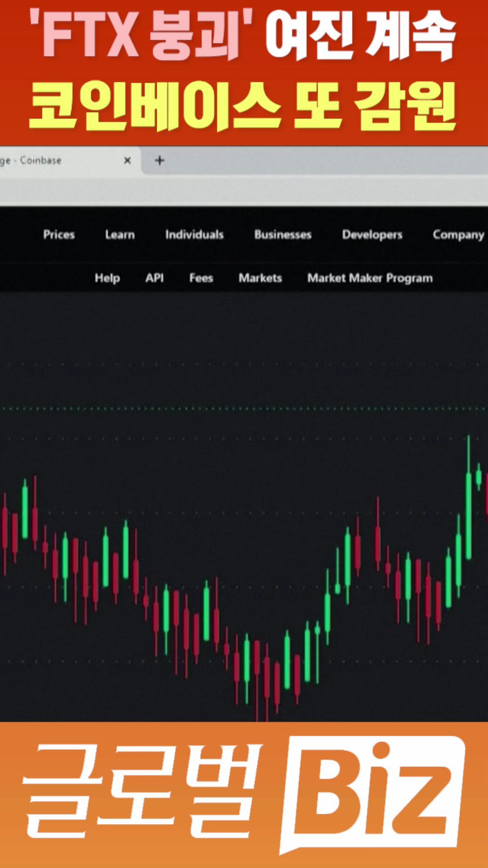This screenshot has width=488, height=868.
Task: Select Businesses in the top navigation
Action: coord(283,235)
